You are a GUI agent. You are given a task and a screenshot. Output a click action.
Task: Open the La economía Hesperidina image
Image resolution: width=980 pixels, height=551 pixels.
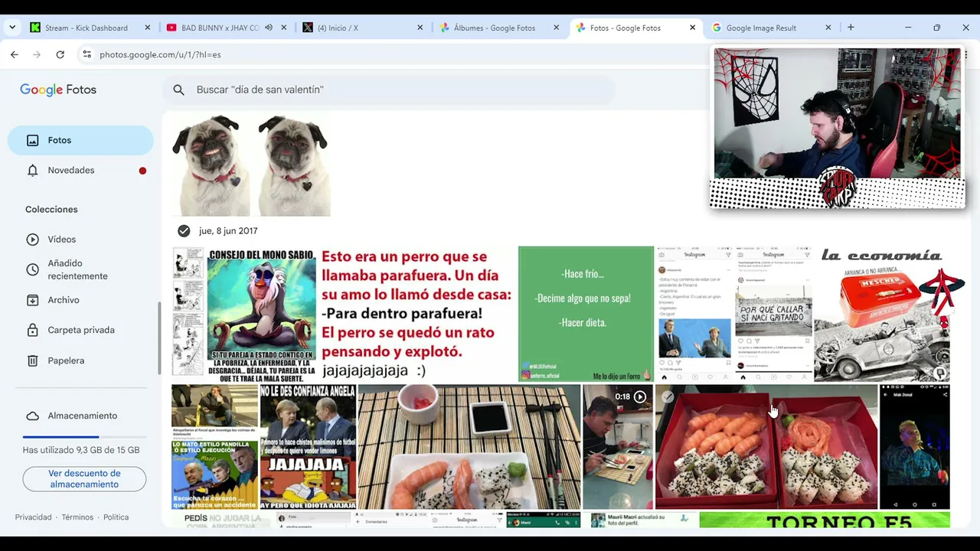(882, 314)
